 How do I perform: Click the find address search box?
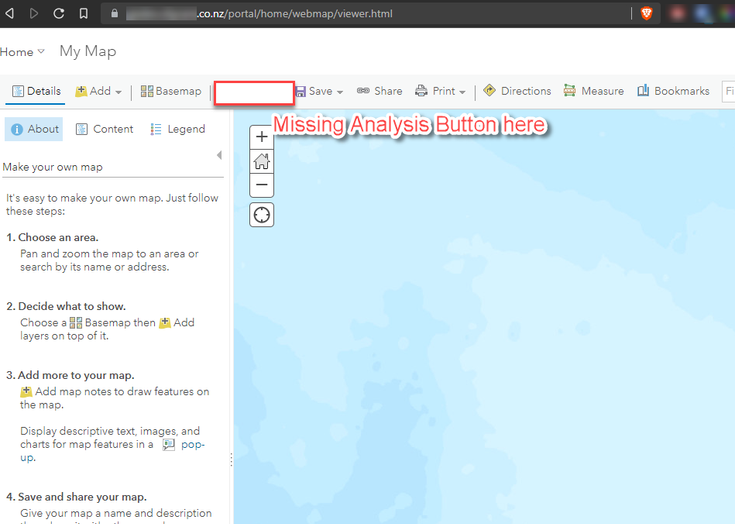tap(728, 91)
